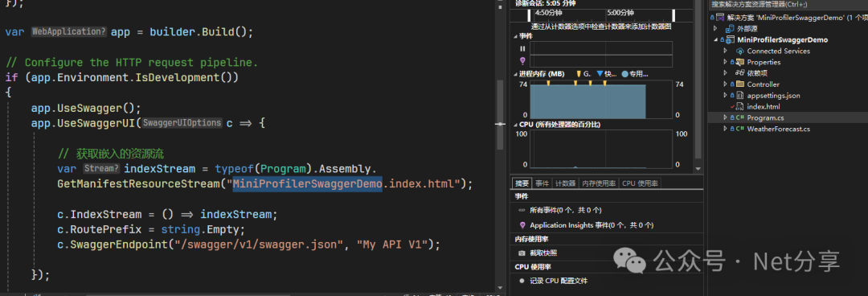Click the diagnostics panel scroll-down arrow
The height and width of the screenshot is (296, 868).
[x=698, y=168]
